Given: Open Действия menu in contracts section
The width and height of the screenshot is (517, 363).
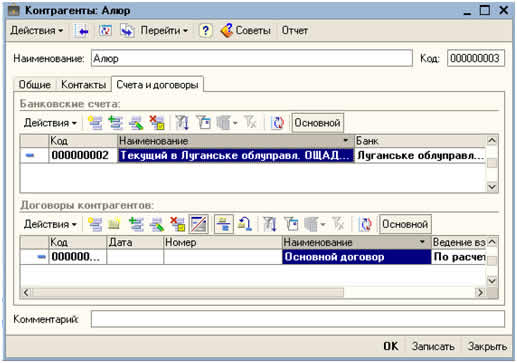Looking at the screenshot, I should 50,224.
